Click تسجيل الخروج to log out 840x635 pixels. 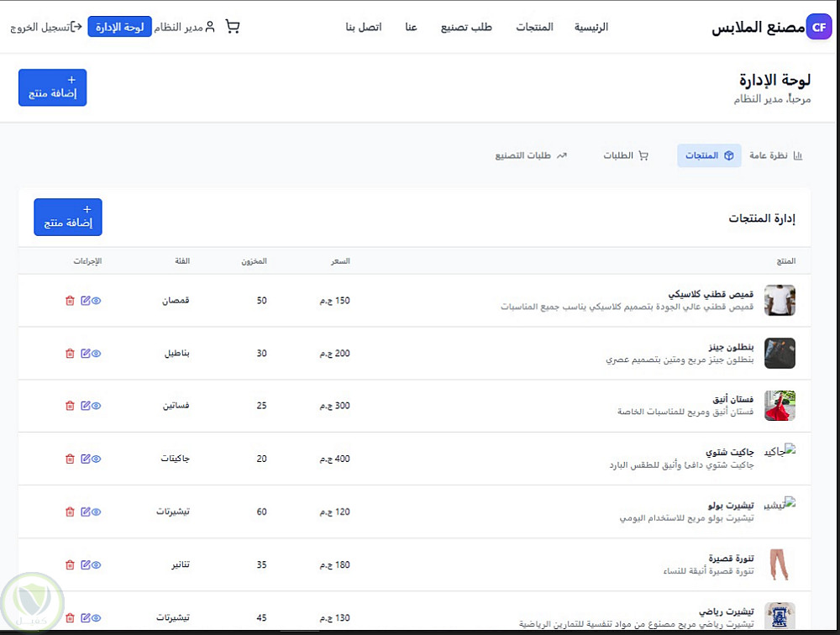click(x=46, y=27)
